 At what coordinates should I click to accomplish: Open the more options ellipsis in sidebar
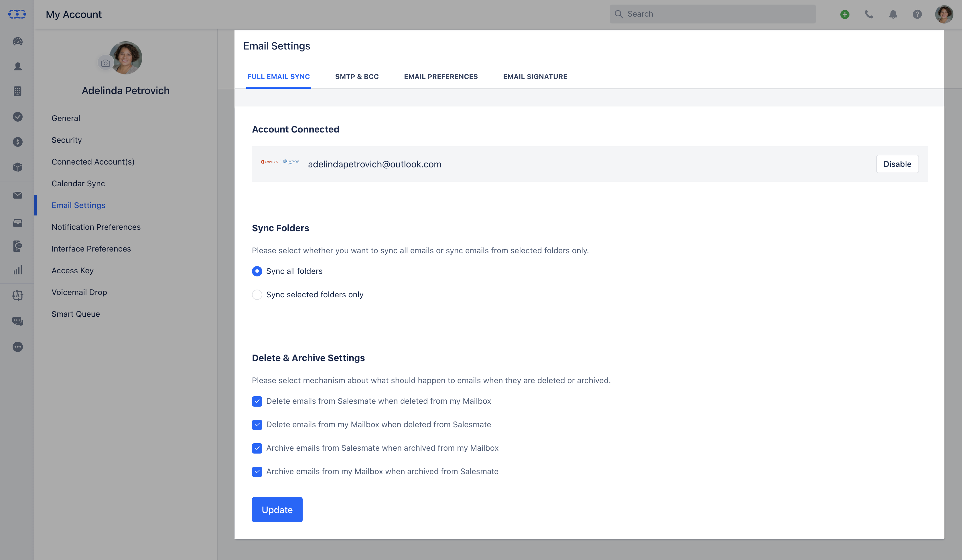pos(17,347)
